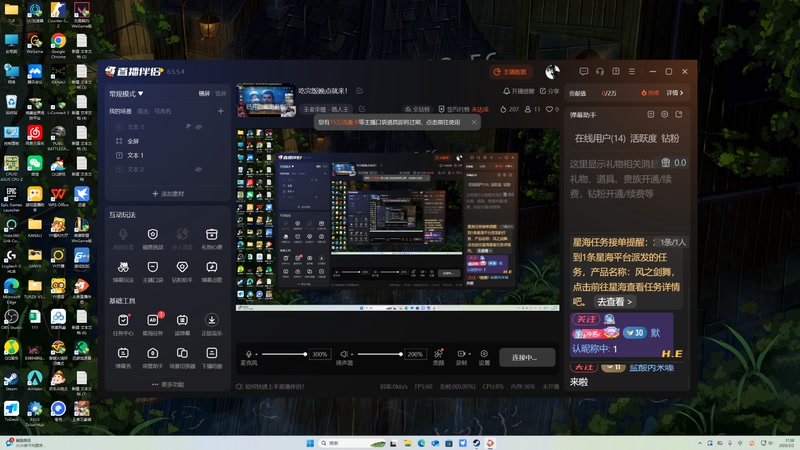Open the 下播号谢 icon

pyautogui.click(x=211, y=353)
